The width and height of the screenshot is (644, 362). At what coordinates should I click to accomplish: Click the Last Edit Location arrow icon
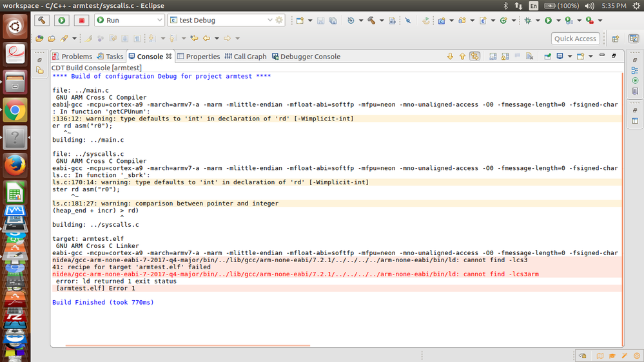point(194,38)
